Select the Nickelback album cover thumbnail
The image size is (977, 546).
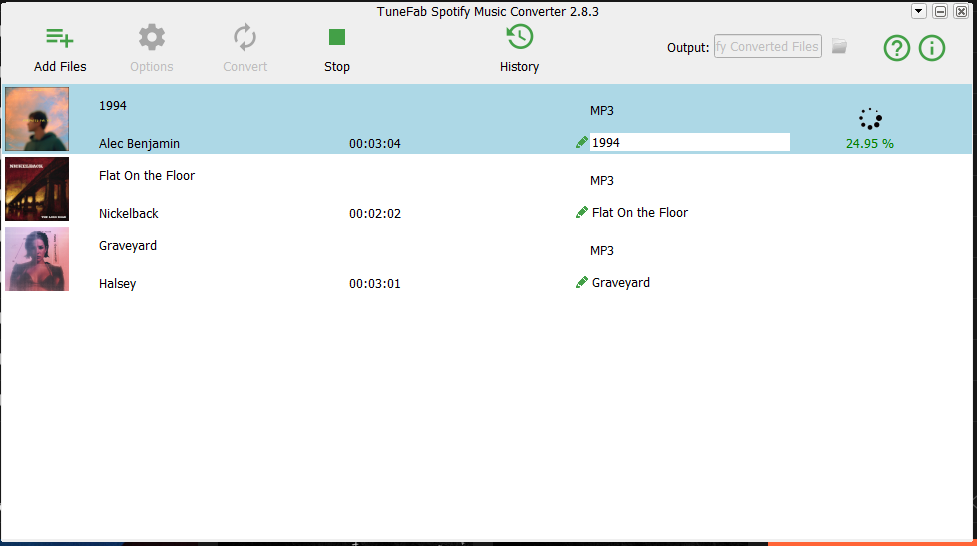click(x=37, y=189)
